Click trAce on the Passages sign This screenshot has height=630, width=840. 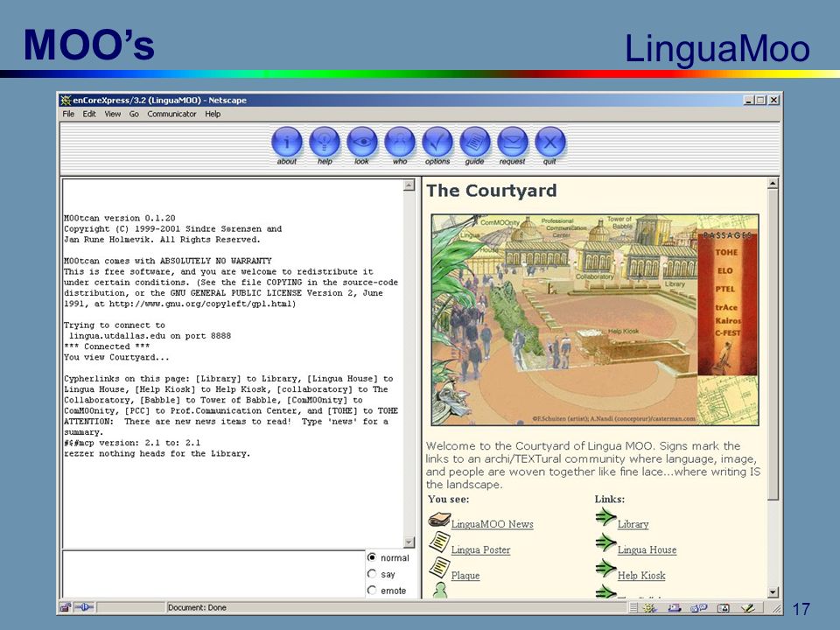point(726,307)
